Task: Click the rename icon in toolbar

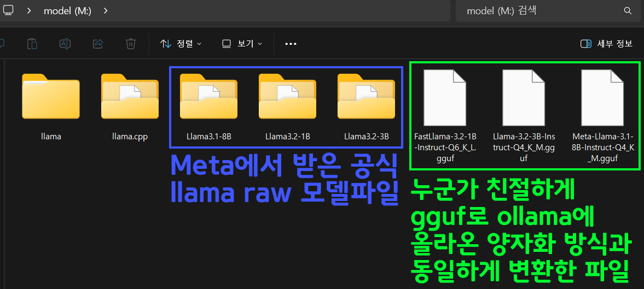Action: 65,44
